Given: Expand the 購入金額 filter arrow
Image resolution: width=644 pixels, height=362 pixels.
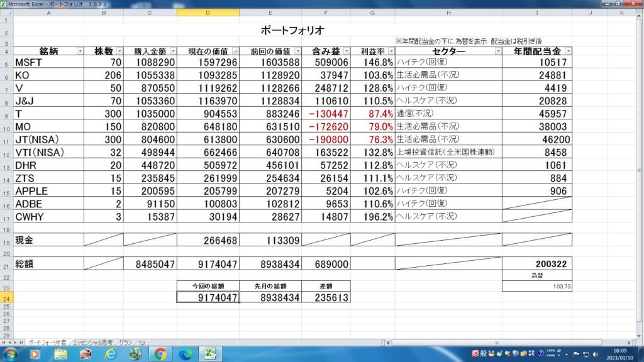Looking at the screenshot, I should click(173, 52).
